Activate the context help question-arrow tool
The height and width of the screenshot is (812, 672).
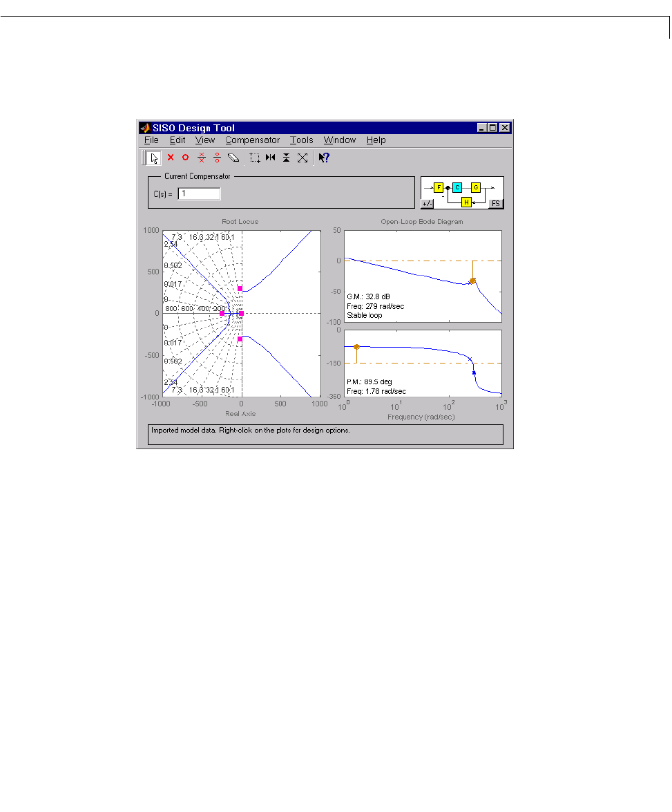click(x=324, y=158)
